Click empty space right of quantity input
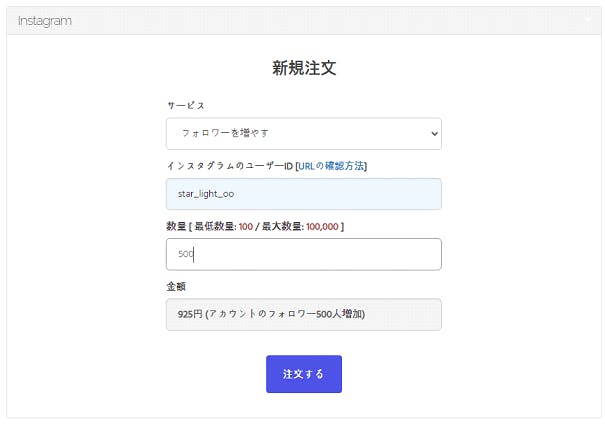605x427 pixels. point(520,254)
